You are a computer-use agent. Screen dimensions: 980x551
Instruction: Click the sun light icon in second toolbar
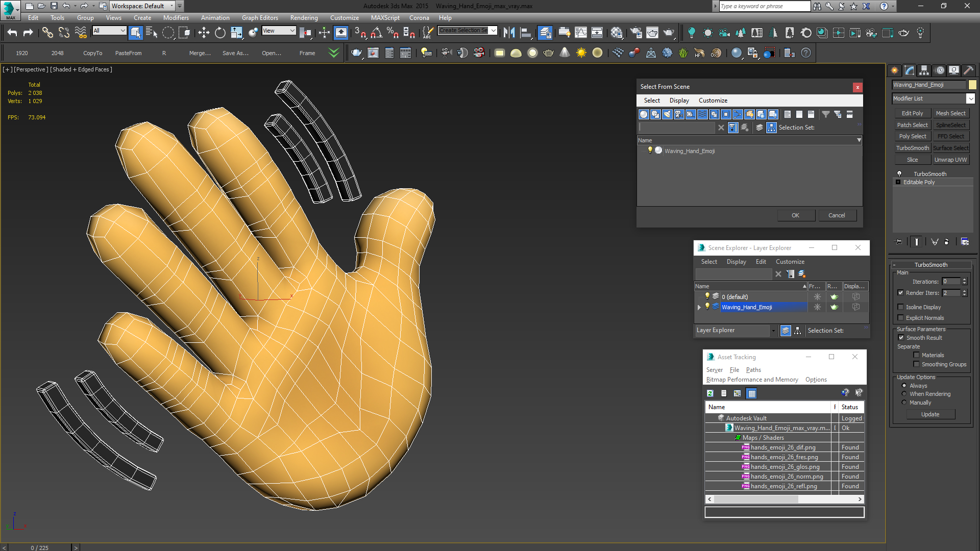click(581, 53)
